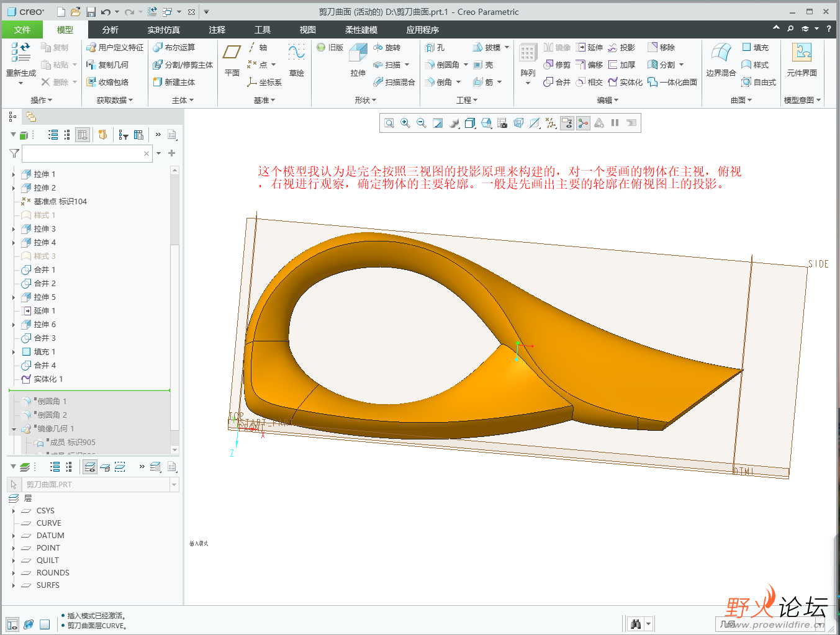Click the model tree search input field
This screenshot has width=840, height=635.
coord(87,153)
